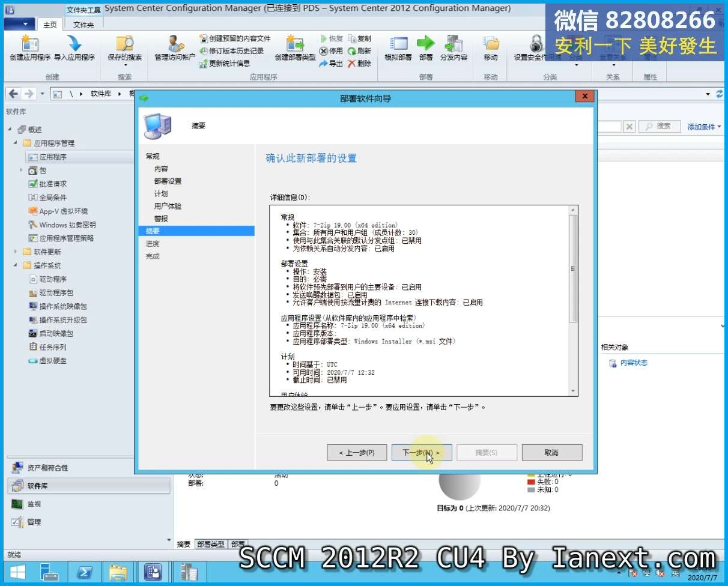This screenshot has height=586, width=728.
Task: Select the 部署设置 wizard step
Action: [x=168, y=181]
